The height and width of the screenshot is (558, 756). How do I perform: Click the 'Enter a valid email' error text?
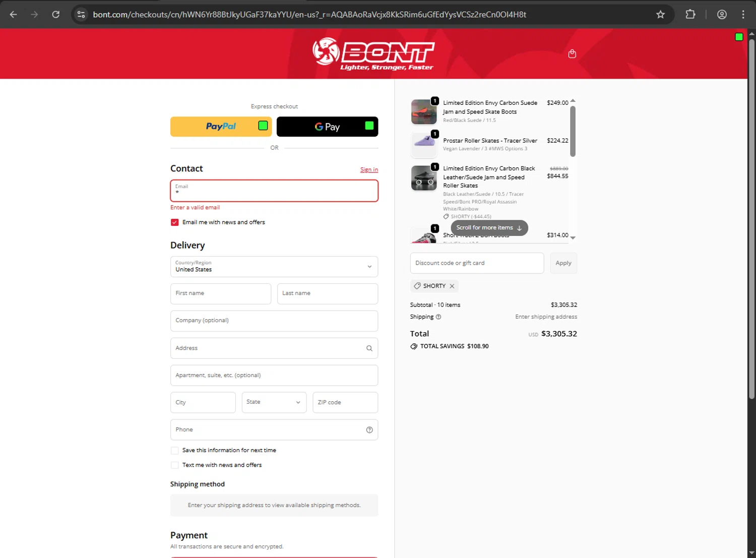pyautogui.click(x=195, y=208)
